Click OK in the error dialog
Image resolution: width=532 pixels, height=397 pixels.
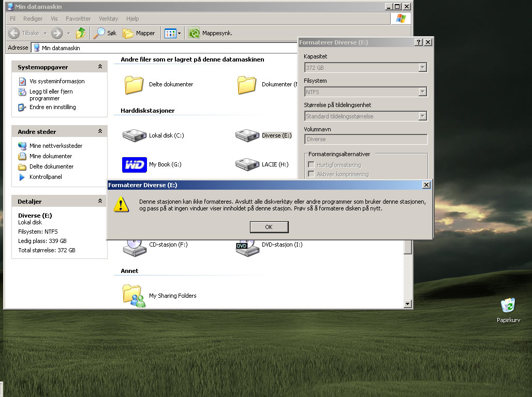tap(269, 227)
